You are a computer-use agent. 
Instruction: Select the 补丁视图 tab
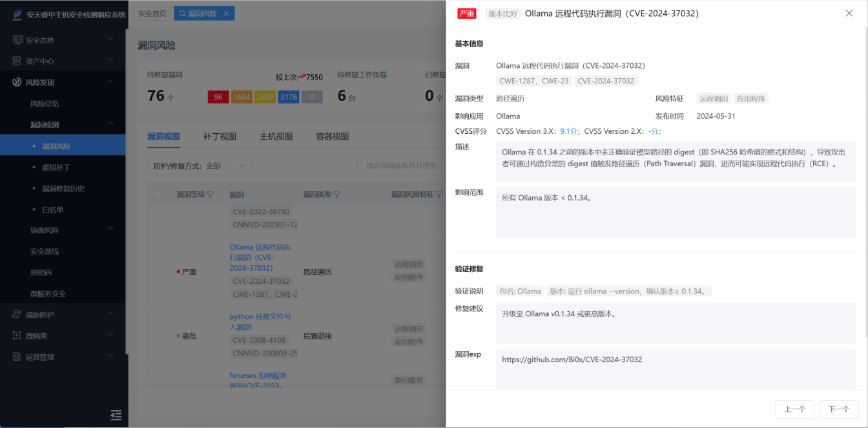tap(220, 136)
